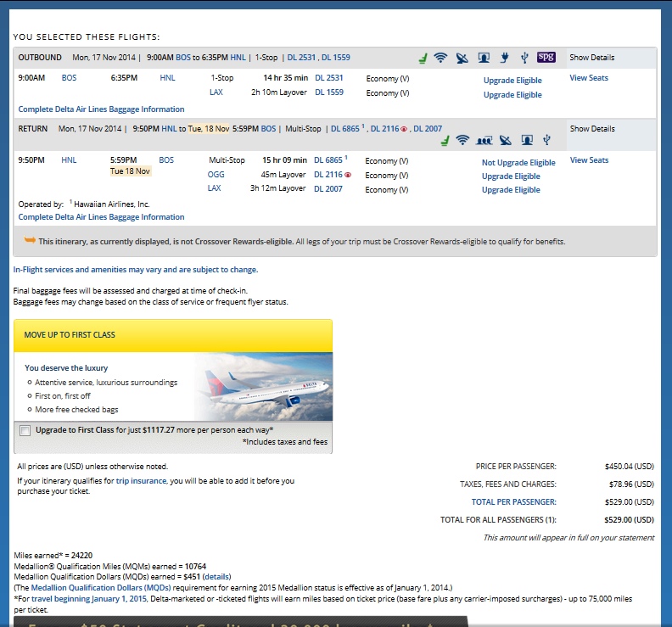The image size is (672, 627).
Task: Check the Upgrade to First Class checkbox
Action: point(25,430)
